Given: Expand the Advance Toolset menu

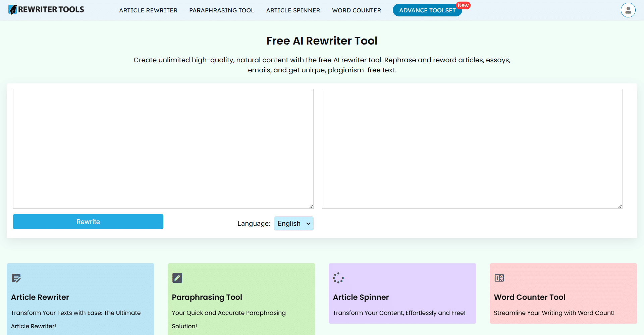Looking at the screenshot, I should coord(427,10).
